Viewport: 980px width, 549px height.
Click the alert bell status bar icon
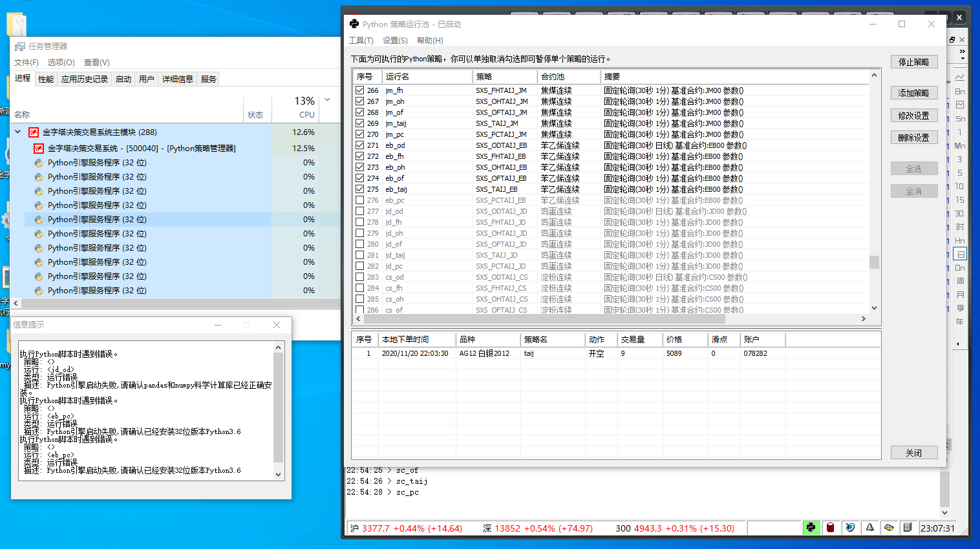[x=870, y=528]
